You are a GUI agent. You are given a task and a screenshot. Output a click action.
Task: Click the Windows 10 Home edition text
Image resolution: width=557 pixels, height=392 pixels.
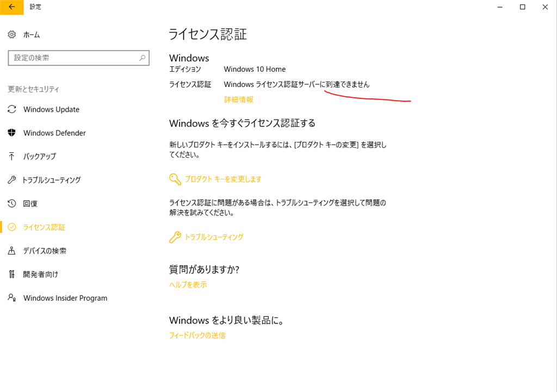[255, 69]
